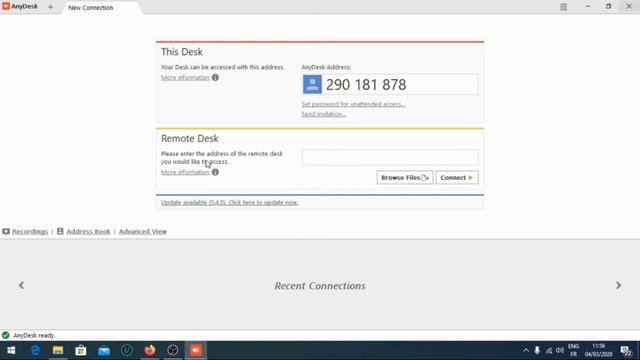Click the ENG FR language indicator
Screen dimensions: 640x360
[573, 351]
